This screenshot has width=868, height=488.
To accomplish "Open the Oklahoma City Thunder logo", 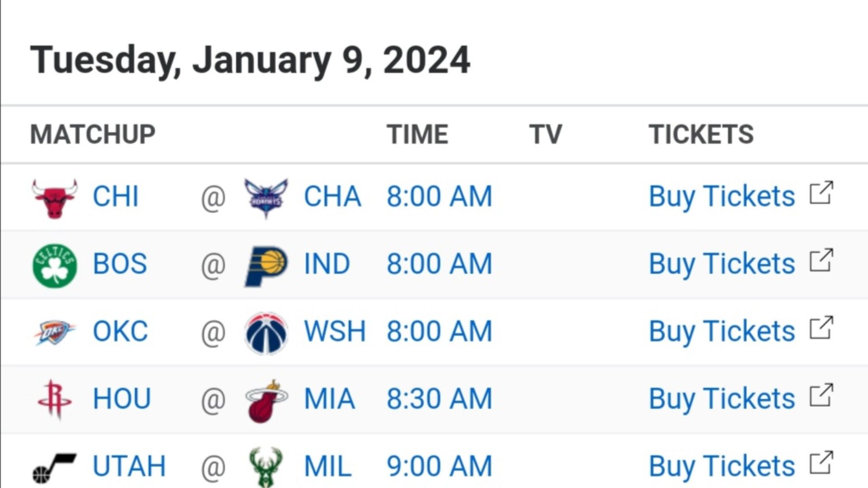I will [55, 333].
